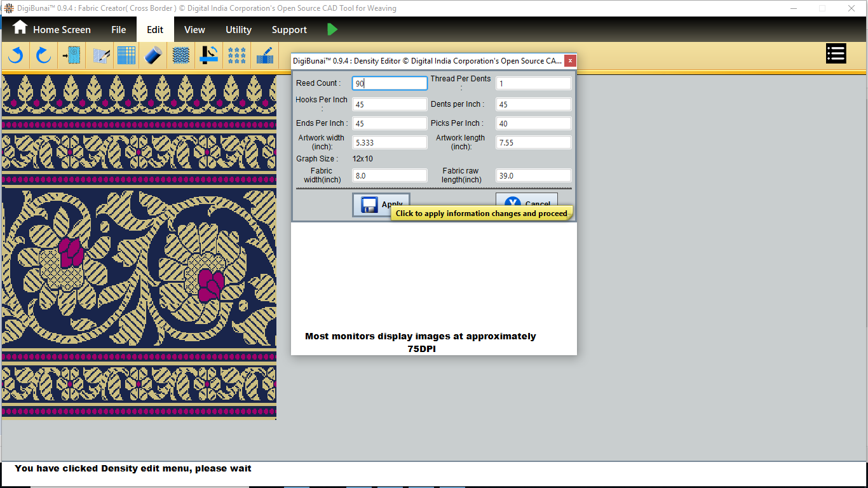Viewport: 868px width, 488px height.
Task: Click the Undo arrow icon
Action: pyautogui.click(x=16, y=56)
